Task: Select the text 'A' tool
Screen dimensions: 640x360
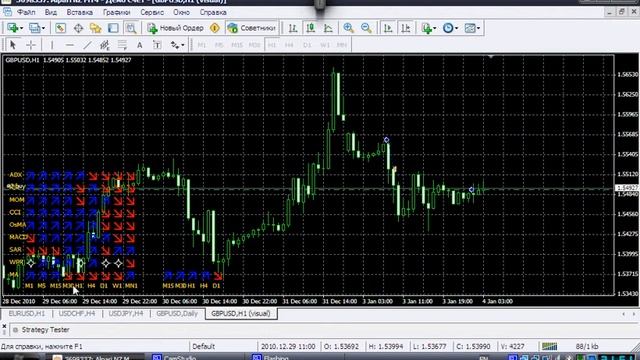Action: (x=140, y=44)
